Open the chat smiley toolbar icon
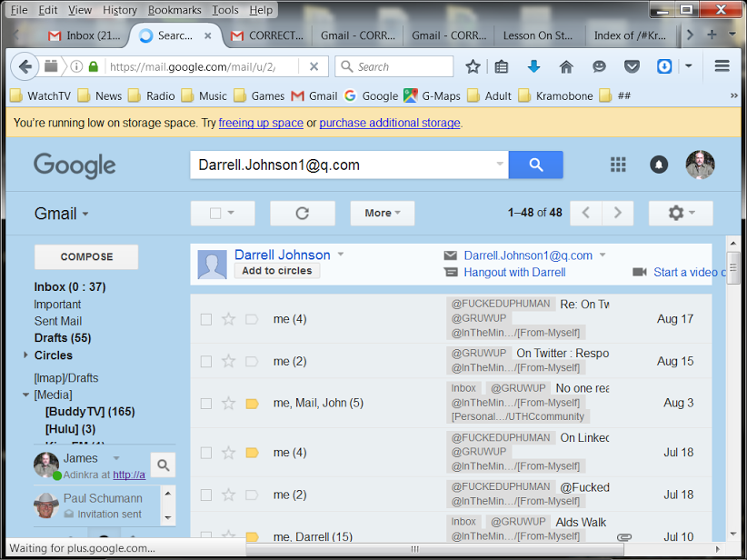747x560 pixels. point(599,66)
